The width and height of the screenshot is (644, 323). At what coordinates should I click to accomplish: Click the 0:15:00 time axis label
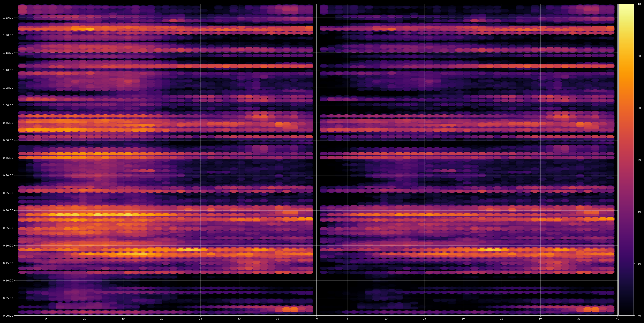8,263
